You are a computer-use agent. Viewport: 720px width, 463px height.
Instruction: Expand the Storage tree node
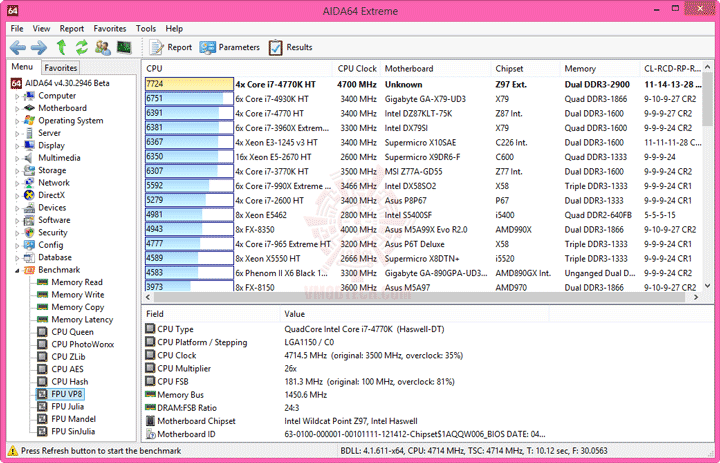click(x=17, y=171)
